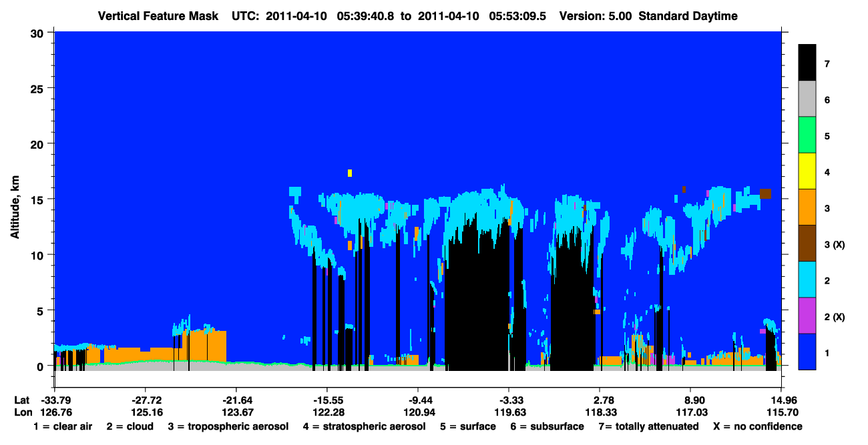Click the '4 = stratospheric aerosol' legend caption
The width and height of the screenshot is (868, 445).
pyautogui.click(x=365, y=426)
